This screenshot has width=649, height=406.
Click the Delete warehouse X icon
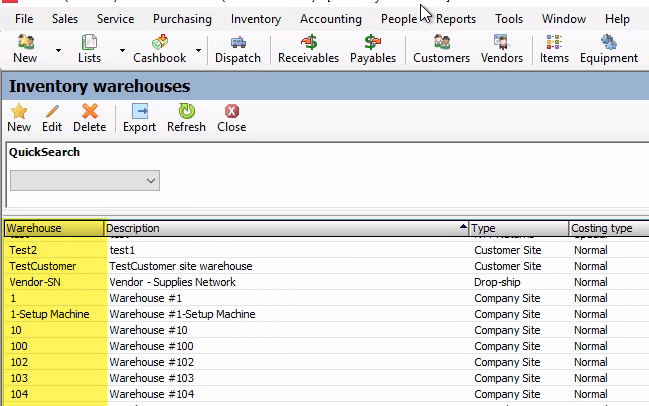coord(89,118)
